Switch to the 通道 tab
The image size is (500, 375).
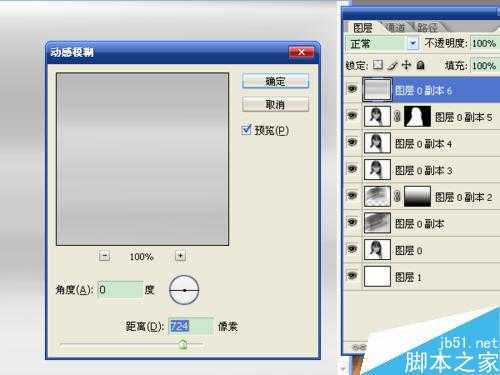pyautogui.click(x=395, y=27)
